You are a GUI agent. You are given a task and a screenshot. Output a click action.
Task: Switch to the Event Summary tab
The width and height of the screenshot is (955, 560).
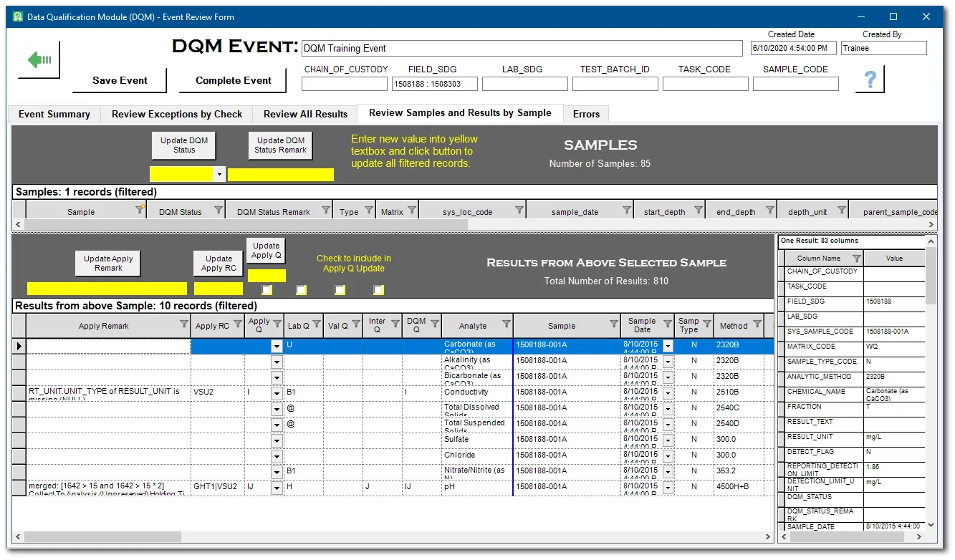pyautogui.click(x=54, y=114)
